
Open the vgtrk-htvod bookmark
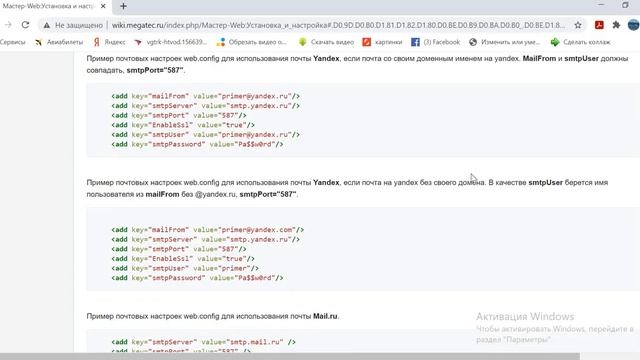tap(171, 42)
